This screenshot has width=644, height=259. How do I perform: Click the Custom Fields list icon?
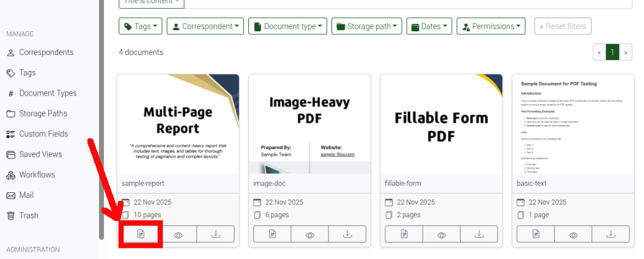(x=10, y=134)
